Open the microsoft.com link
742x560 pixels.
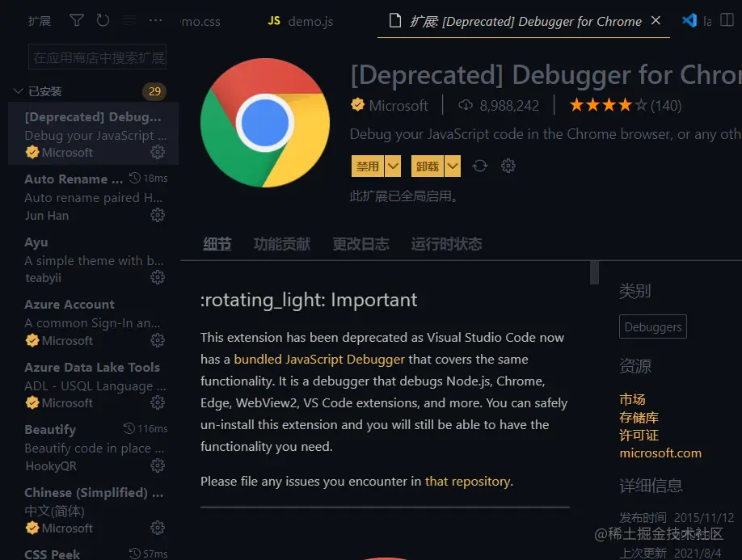coord(660,453)
